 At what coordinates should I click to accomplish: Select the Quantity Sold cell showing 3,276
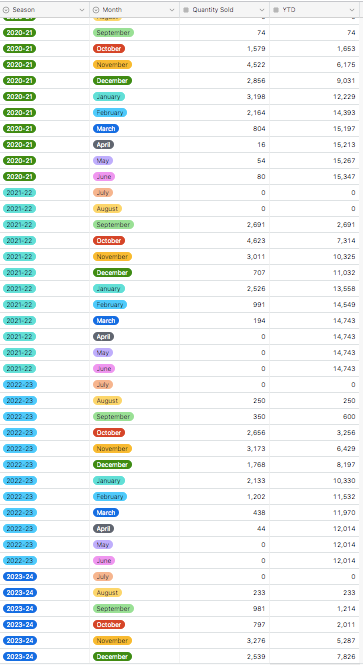[x=225, y=641]
